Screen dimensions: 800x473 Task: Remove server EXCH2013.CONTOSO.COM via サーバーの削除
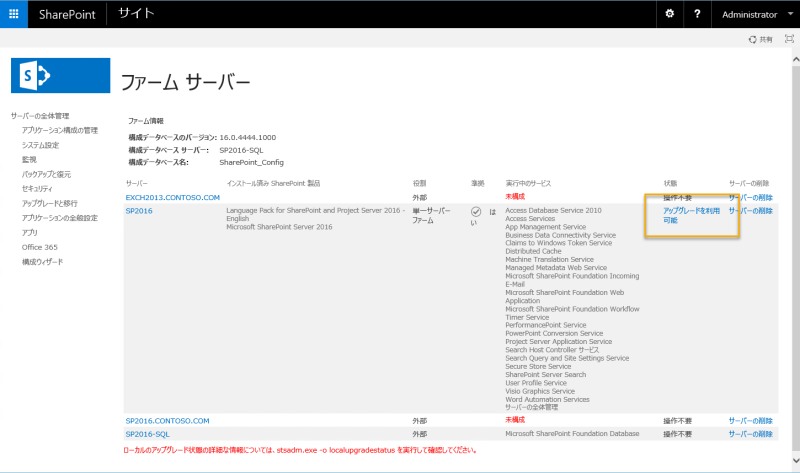pos(751,197)
